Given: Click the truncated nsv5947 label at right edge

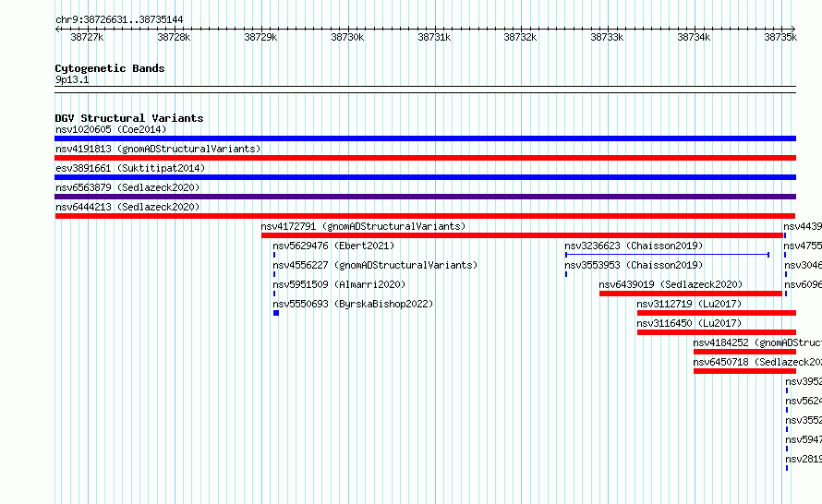Looking at the screenshot, I should coord(804,439).
